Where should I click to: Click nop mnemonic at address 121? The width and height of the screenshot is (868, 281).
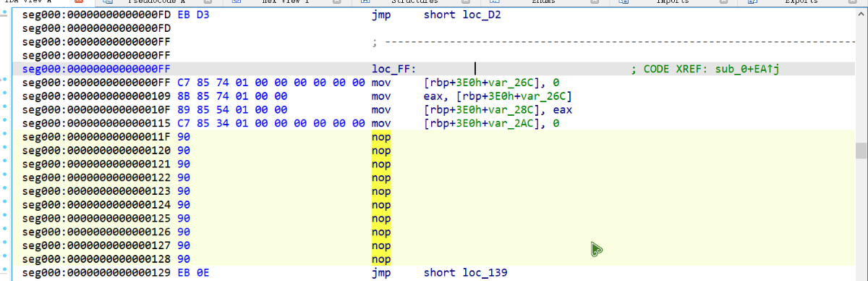[380, 164]
